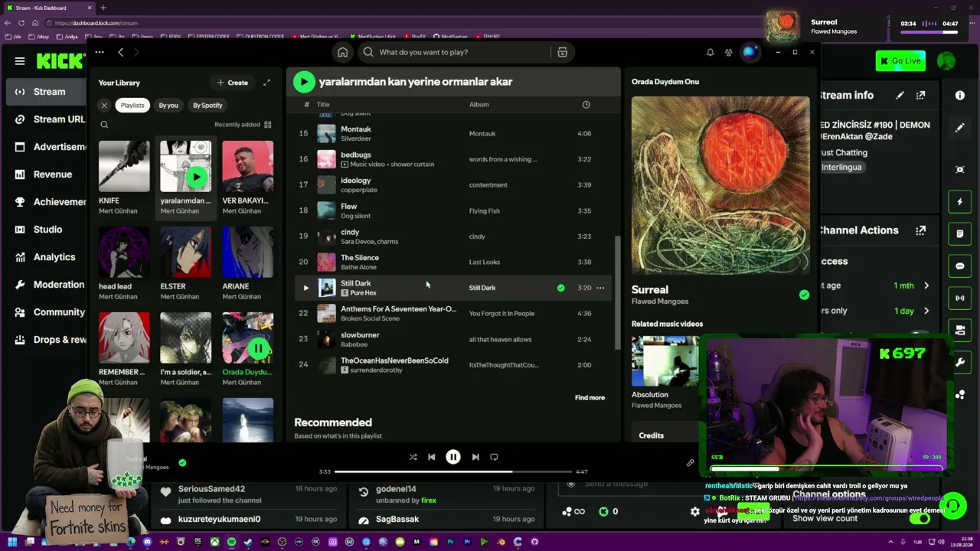The image size is (980, 551).
Task: Open the Spotify friend activity icon
Action: click(728, 52)
